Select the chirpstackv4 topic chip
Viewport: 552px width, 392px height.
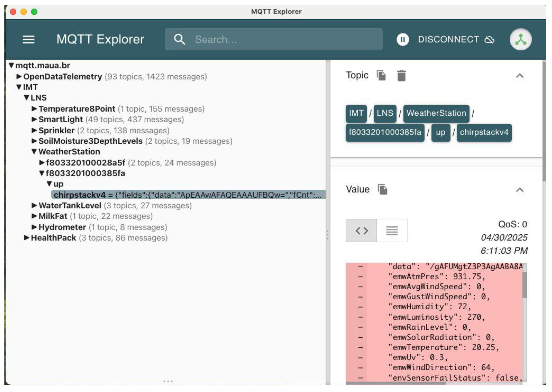click(484, 133)
